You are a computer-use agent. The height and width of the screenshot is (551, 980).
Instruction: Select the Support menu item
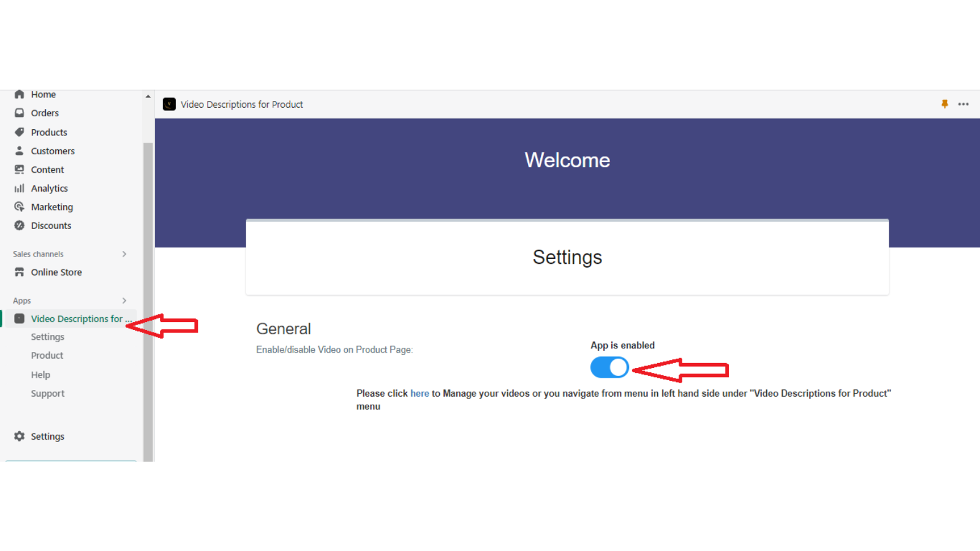[47, 393]
